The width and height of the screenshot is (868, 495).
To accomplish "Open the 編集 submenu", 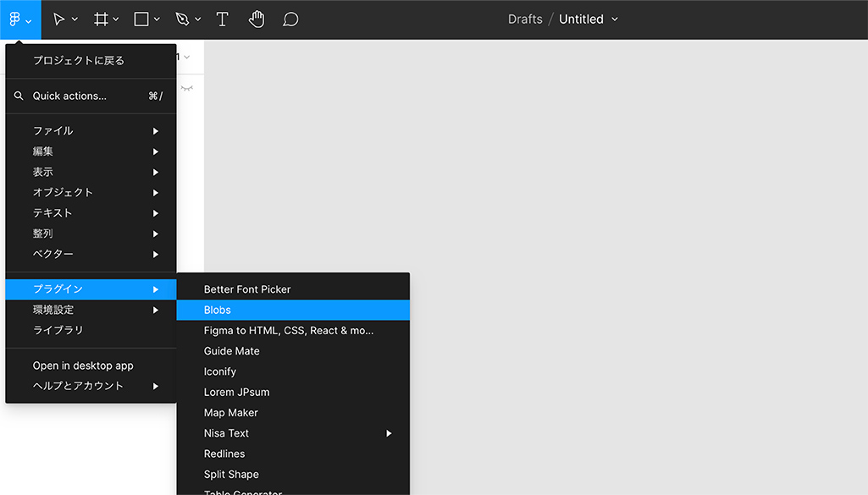I will [x=91, y=151].
